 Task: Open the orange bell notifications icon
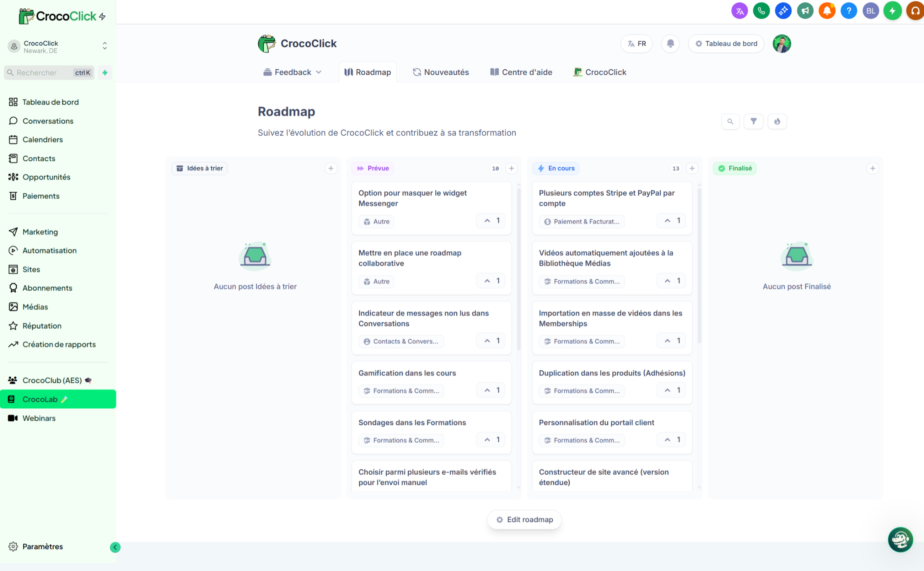(827, 11)
